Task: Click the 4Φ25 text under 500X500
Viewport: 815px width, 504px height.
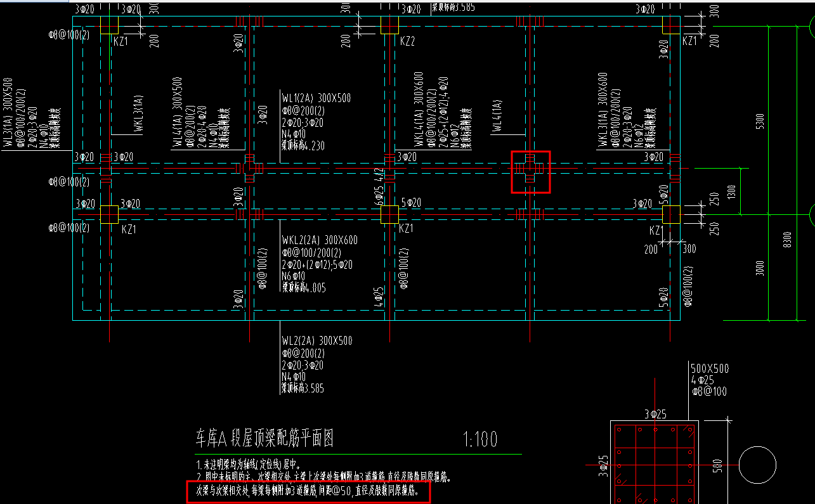Action: (703, 380)
